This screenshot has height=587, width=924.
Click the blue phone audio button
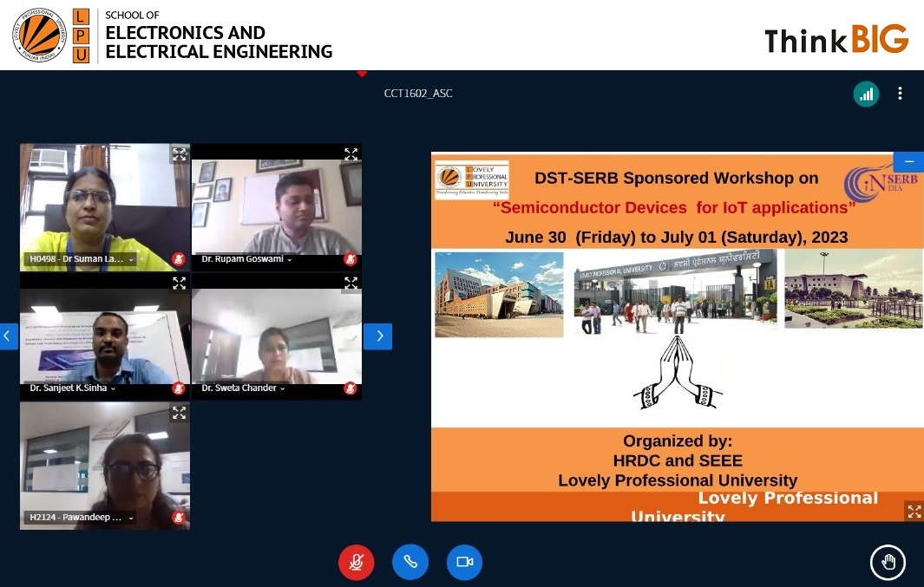pyautogui.click(x=410, y=562)
